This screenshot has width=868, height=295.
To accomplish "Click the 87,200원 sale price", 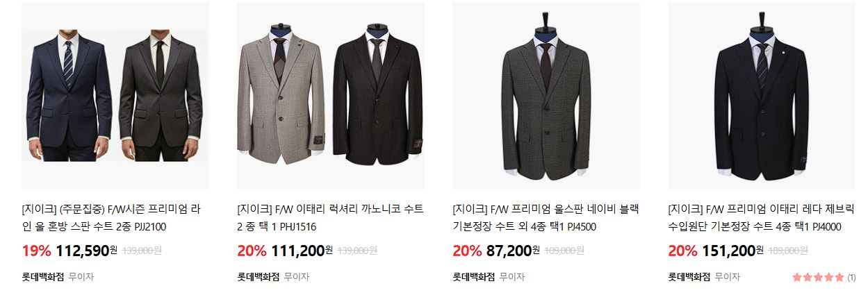I will 514,251.
